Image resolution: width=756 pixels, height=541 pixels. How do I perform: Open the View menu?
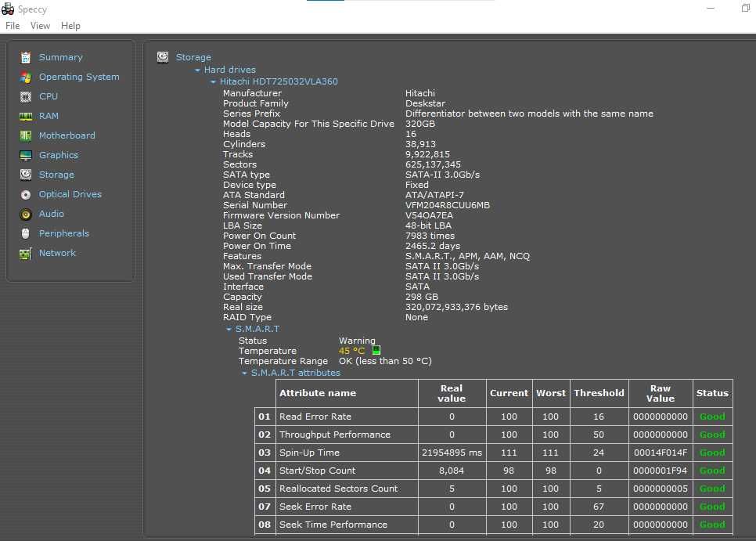tap(40, 26)
